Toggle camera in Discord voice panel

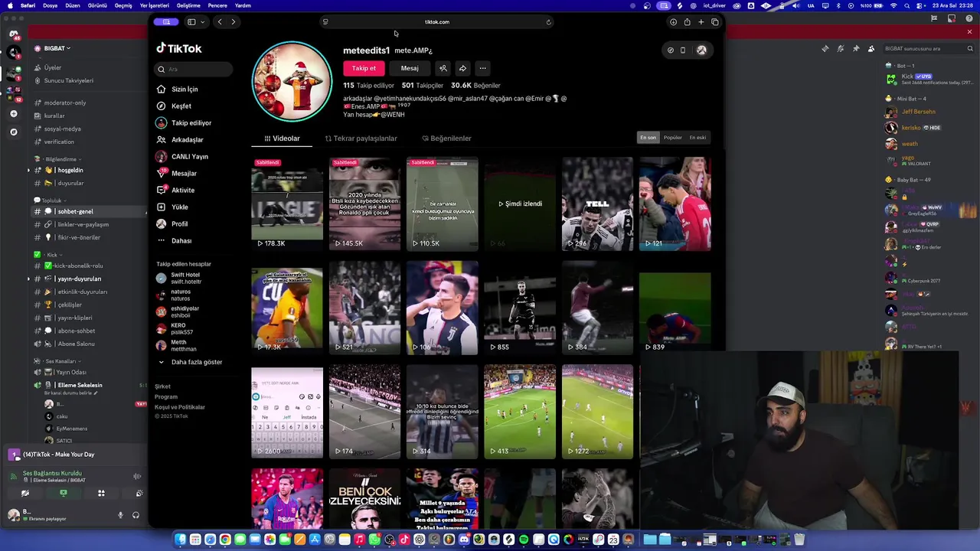[25, 494]
